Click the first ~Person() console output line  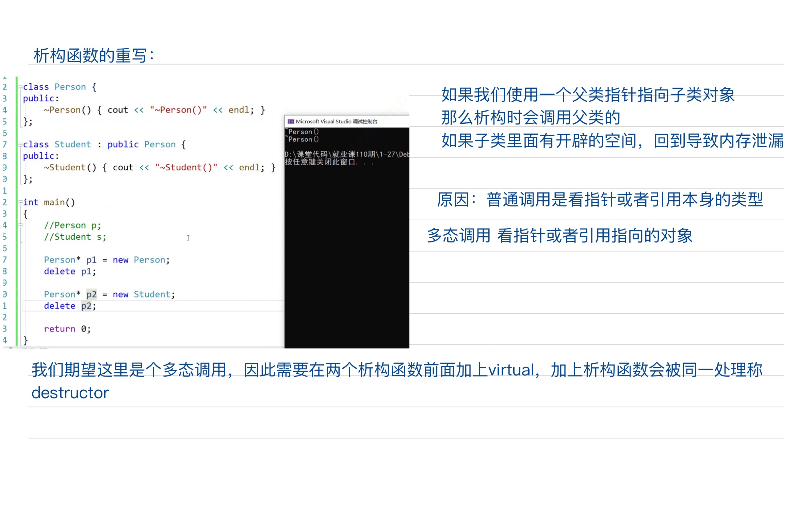tap(303, 132)
